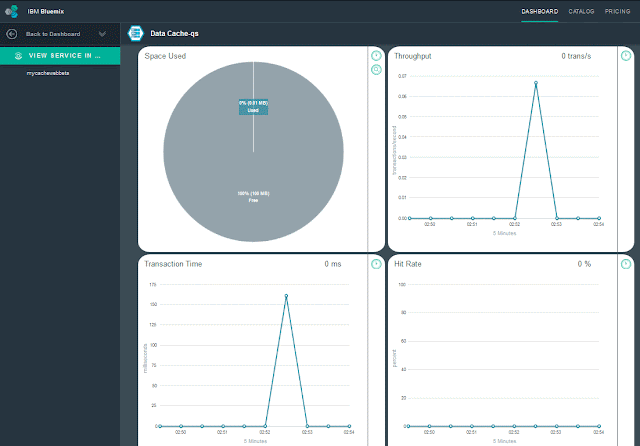
Task: Expand the Back to Dashboard chevron dropdown
Action: [102, 34]
